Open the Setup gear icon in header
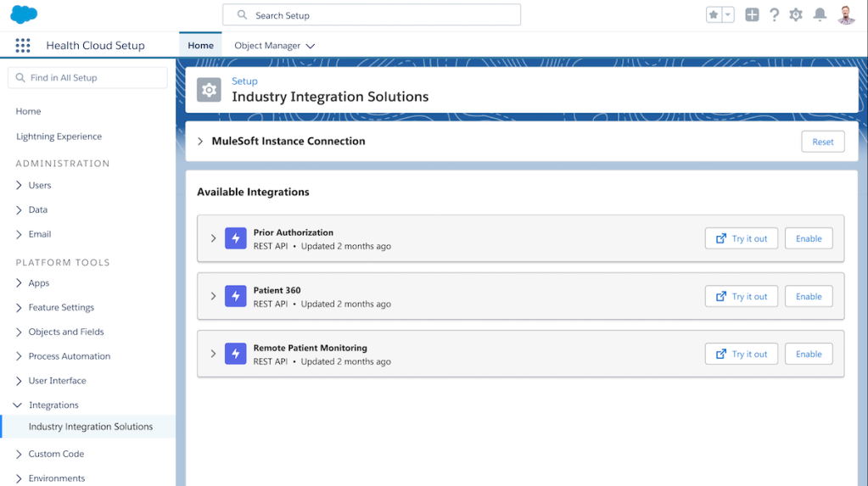Screen dimensions: 868x486 coord(796,15)
